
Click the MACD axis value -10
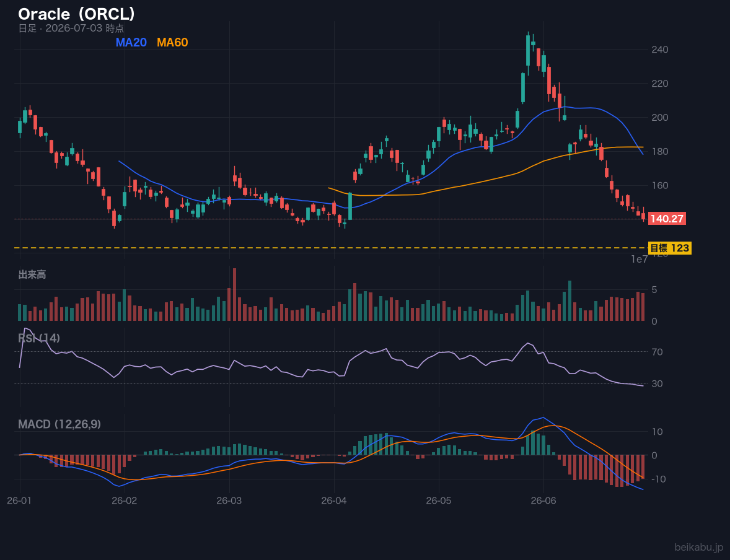(659, 479)
